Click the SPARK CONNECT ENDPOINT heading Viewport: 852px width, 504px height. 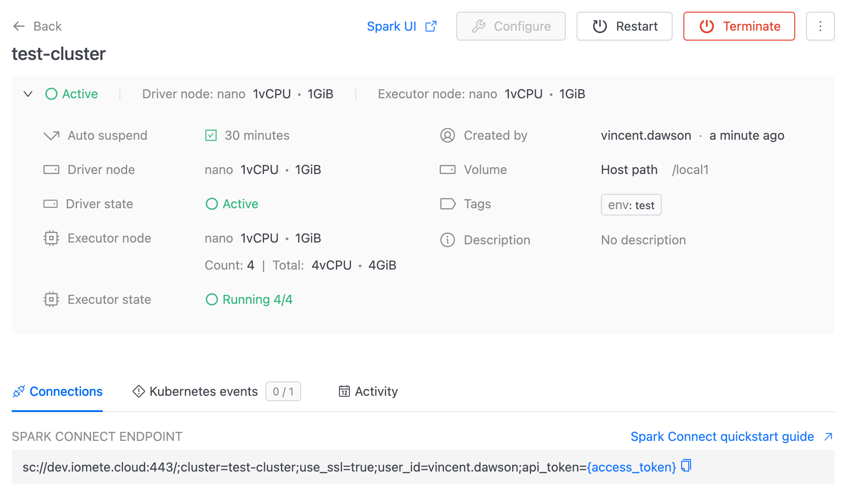point(97,436)
